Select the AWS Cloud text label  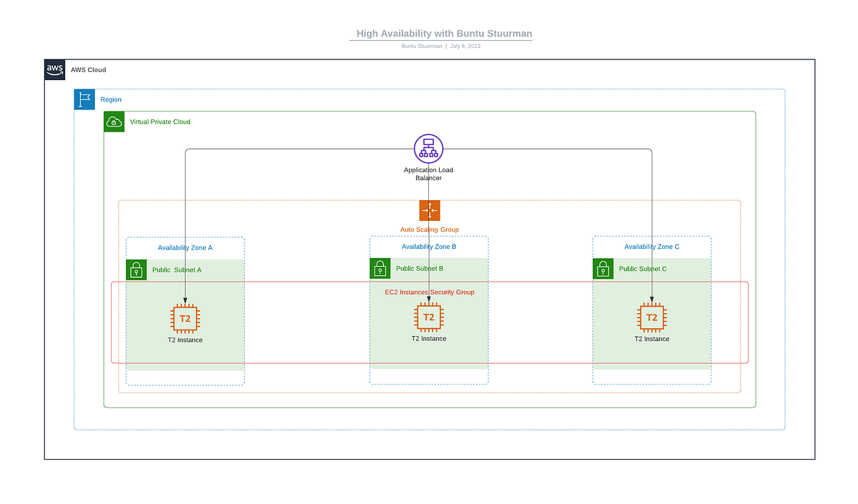89,69
